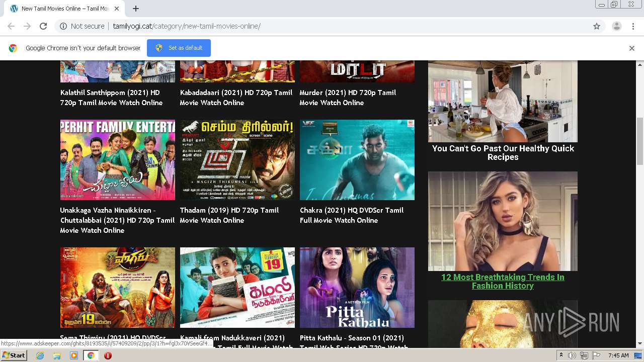Click the fashion trends ad photo
This screenshot has width=644, height=362.
tap(503, 221)
